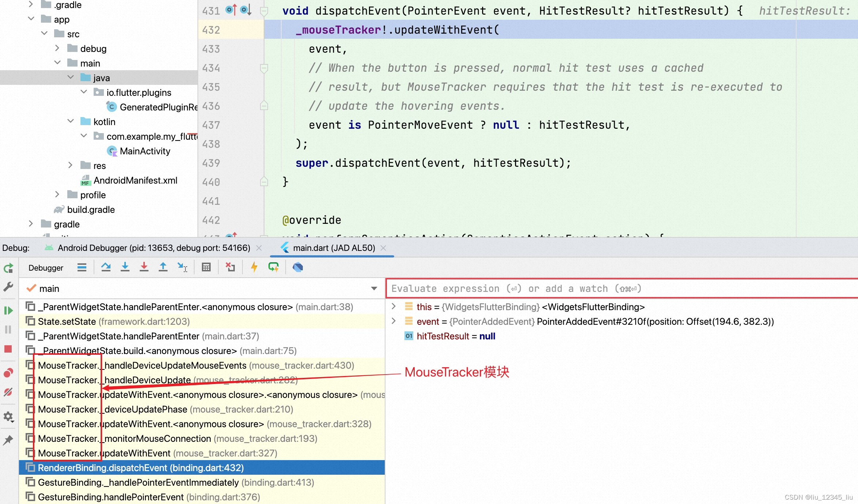The image size is (858, 504).
Task: Click the Force Step Into red arrow
Action: (x=144, y=267)
